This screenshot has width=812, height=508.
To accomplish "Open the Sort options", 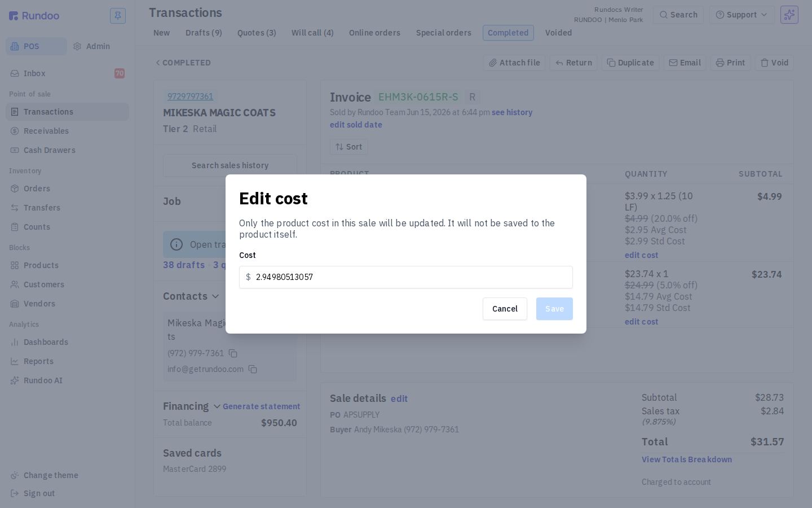I will click(x=349, y=147).
